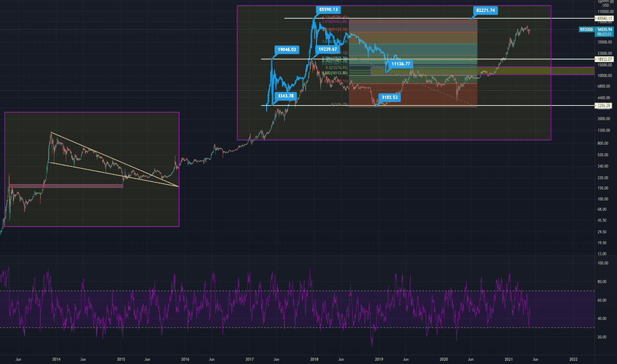Click the 2022 label on time axis
617x364 pixels.
(573, 359)
